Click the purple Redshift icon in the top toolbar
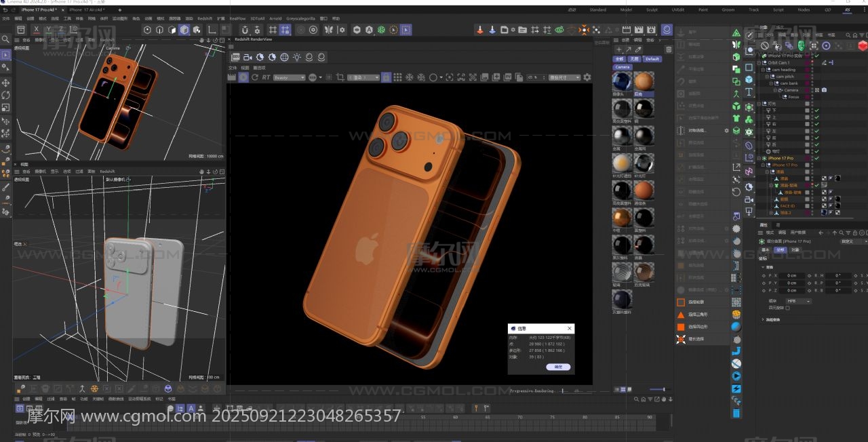This screenshot has height=442, width=868. point(667,30)
